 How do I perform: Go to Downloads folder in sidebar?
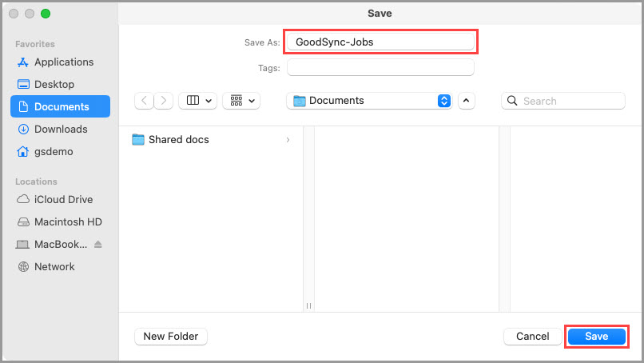coord(60,129)
